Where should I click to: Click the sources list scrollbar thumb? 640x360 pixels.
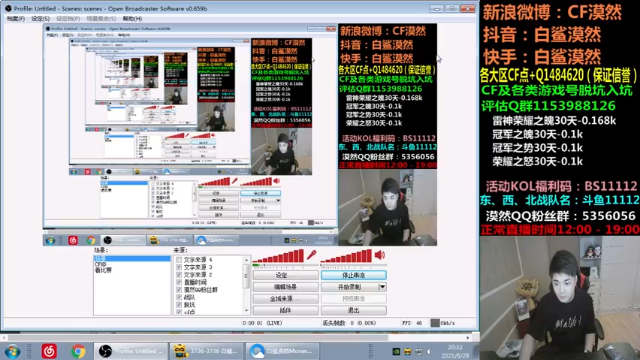click(x=246, y=276)
